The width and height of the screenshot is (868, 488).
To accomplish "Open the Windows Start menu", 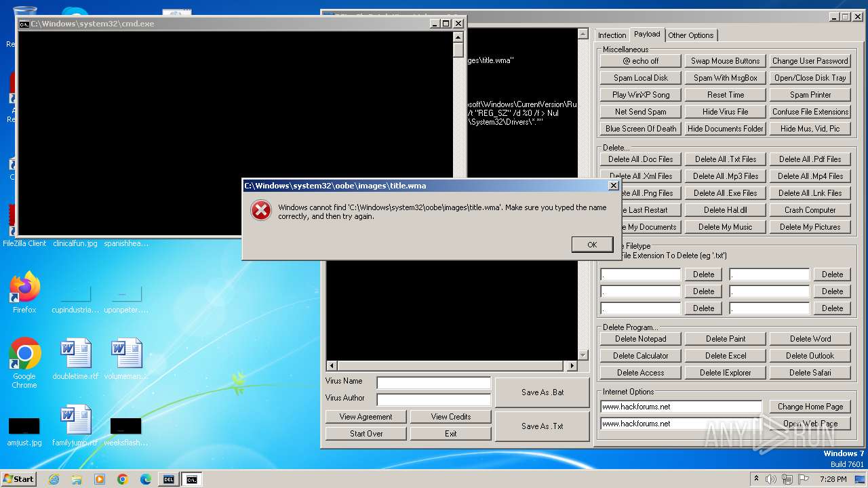I will point(19,479).
